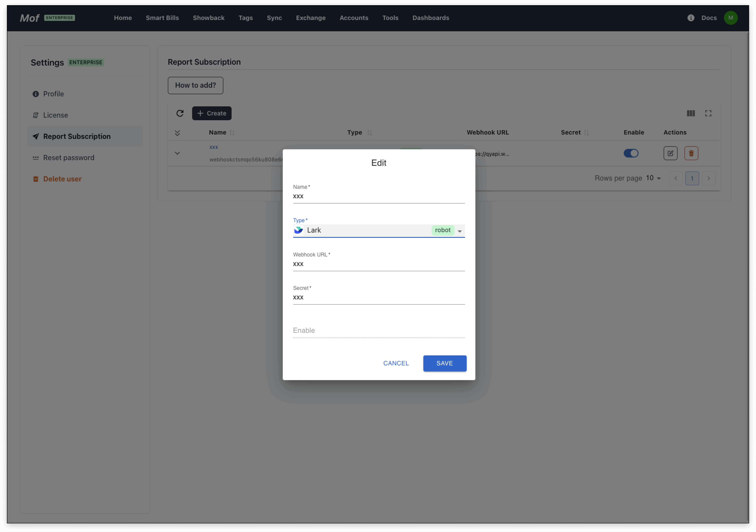Click the Enable field in the Edit dialog
Screen dimensions: 756x532
(x=379, y=330)
